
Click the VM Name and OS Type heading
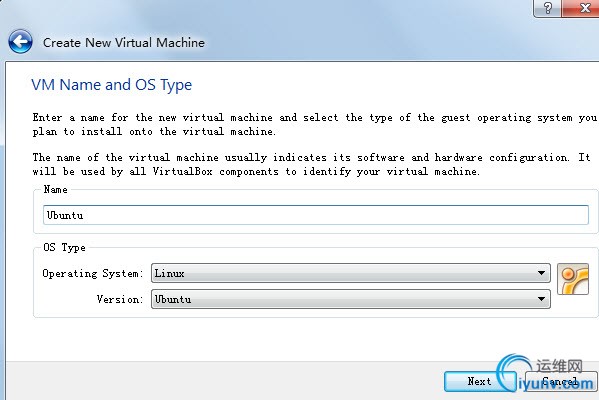112,85
